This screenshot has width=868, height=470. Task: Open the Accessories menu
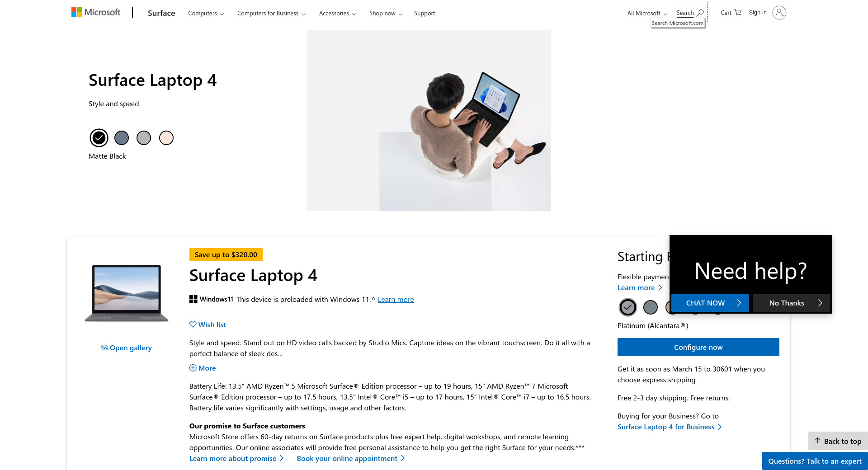click(x=337, y=13)
